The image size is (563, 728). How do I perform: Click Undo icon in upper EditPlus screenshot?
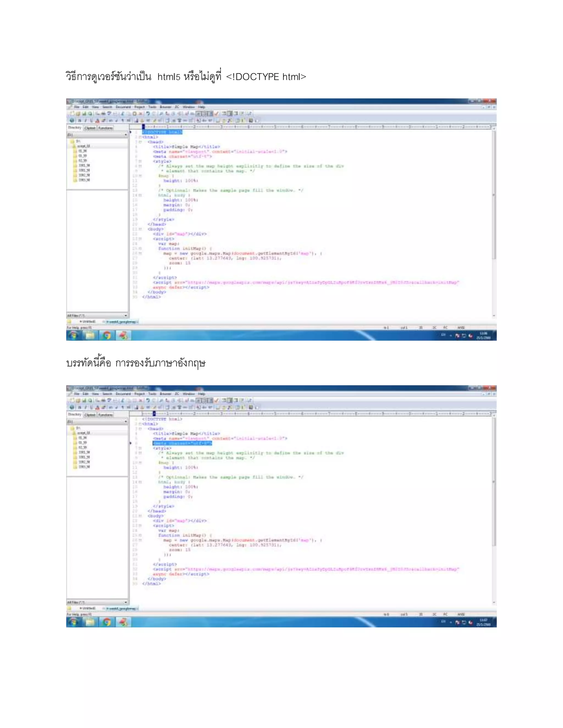tap(148, 114)
